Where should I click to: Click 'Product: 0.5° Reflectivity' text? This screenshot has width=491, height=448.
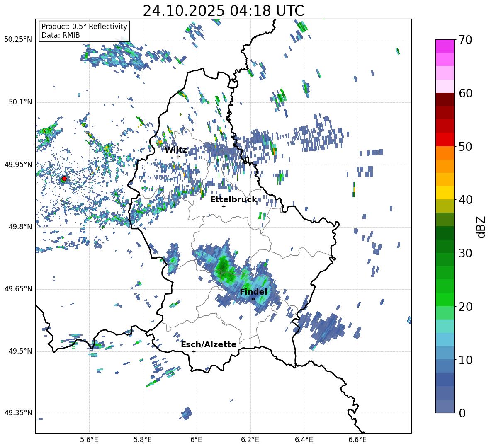coord(84,26)
